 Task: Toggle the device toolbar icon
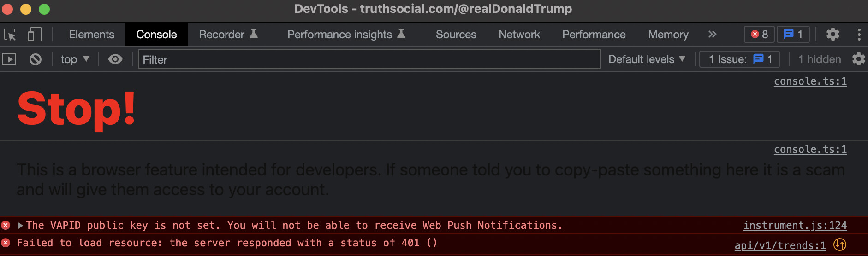point(34,35)
